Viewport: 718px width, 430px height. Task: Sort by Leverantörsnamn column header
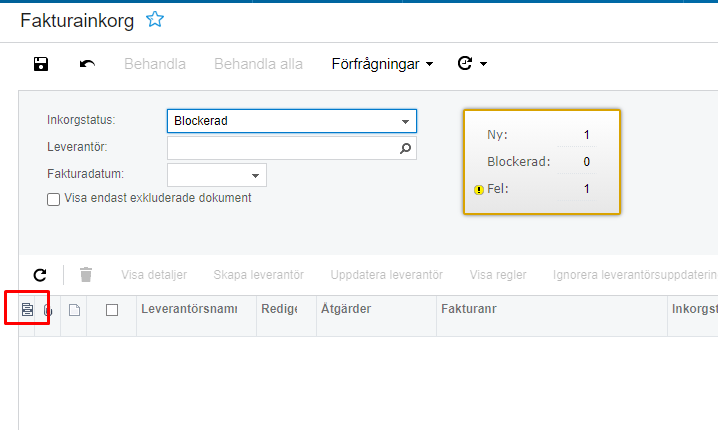coord(189,310)
